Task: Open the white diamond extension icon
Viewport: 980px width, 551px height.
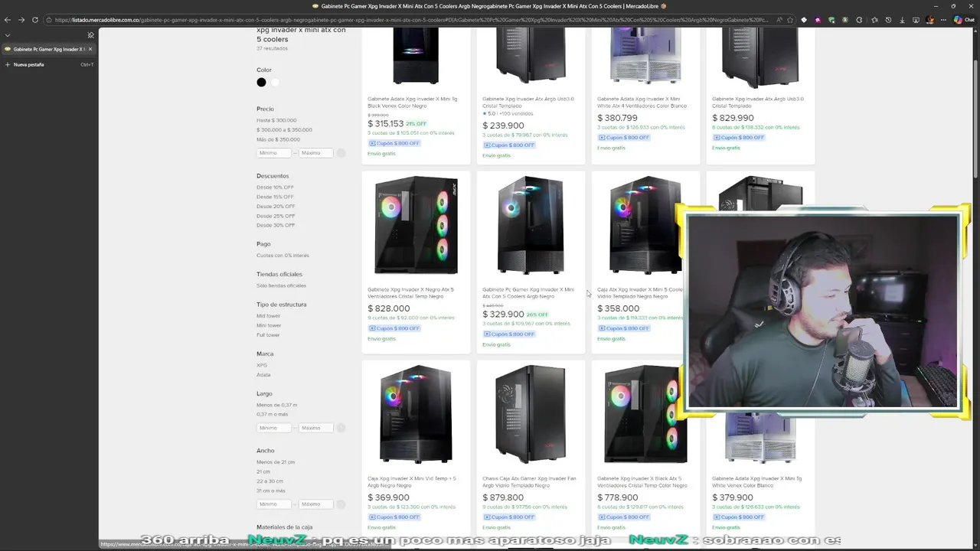Action: [x=804, y=20]
